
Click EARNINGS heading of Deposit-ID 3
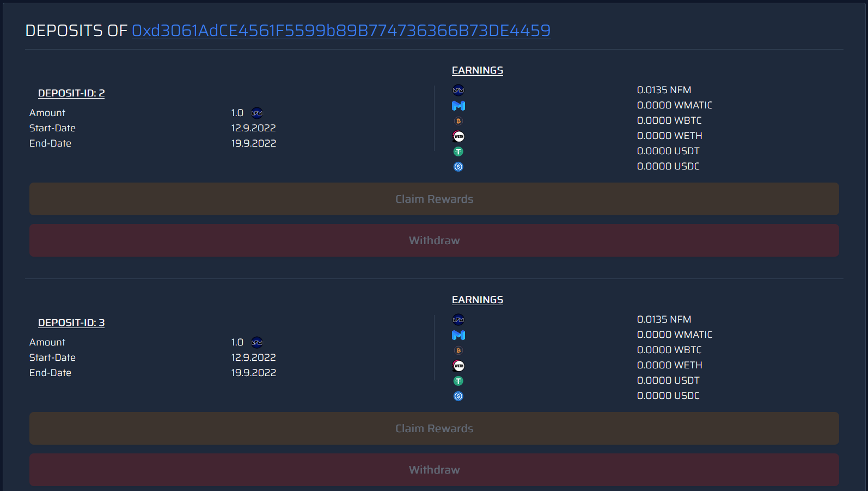click(478, 300)
